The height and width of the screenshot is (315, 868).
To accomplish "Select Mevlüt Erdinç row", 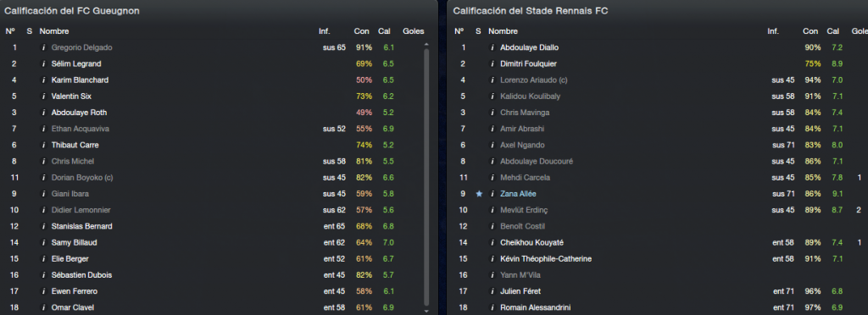I will [x=657, y=210].
